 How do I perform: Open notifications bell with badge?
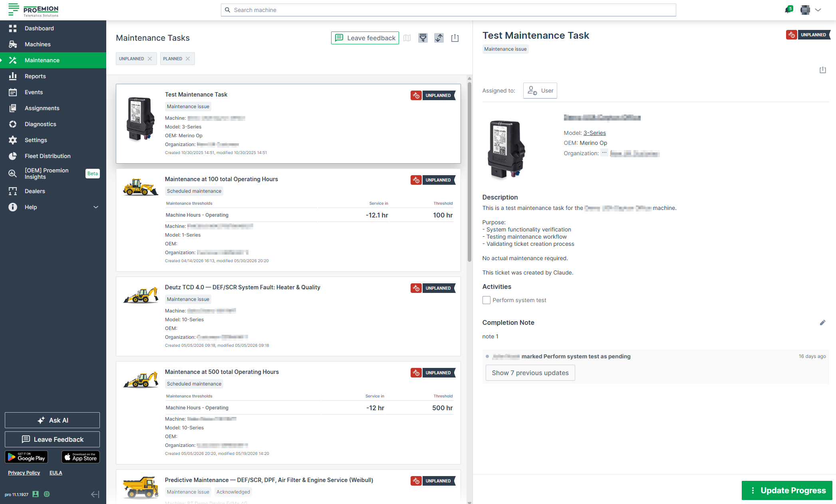coord(788,10)
